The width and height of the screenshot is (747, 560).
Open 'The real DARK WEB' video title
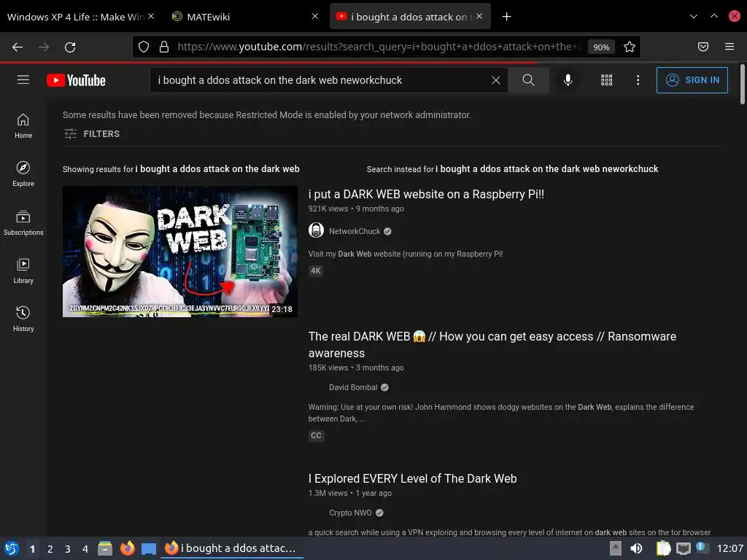click(492, 345)
